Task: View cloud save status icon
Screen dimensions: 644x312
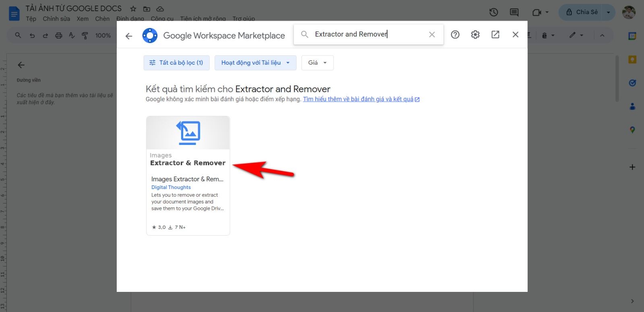Action: click(160, 8)
